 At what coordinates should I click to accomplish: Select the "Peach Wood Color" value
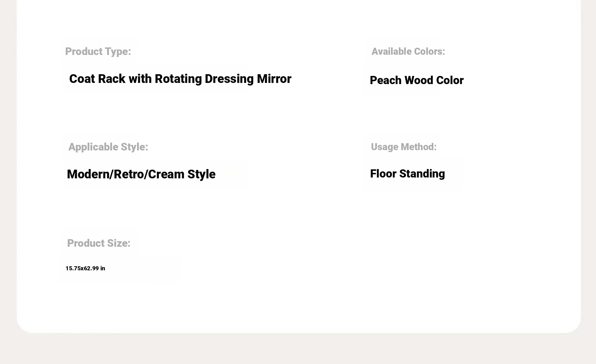tap(417, 80)
